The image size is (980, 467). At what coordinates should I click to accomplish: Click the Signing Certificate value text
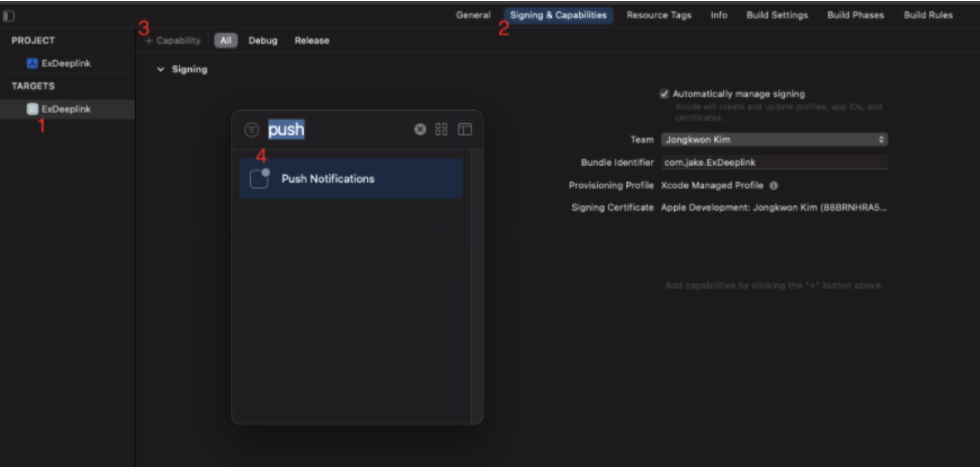(x=774, y=207)
